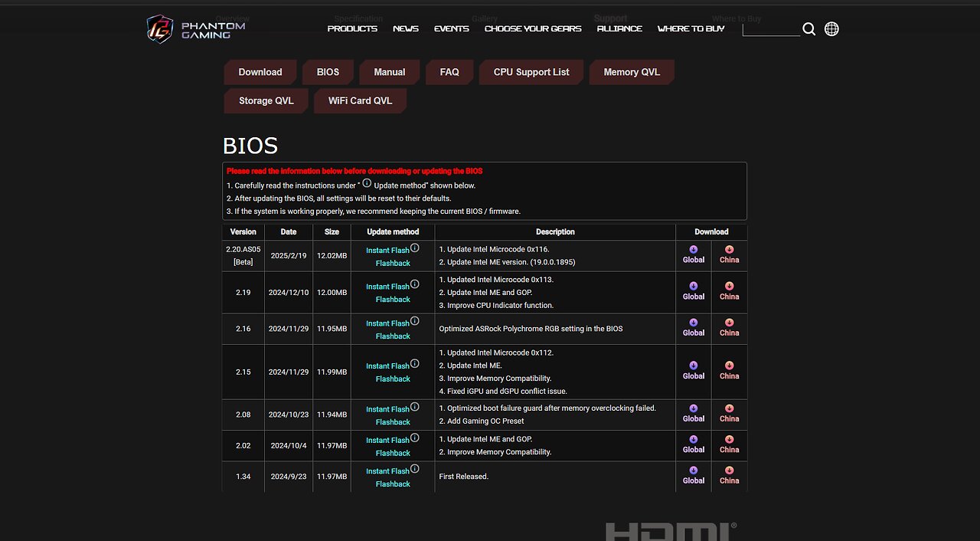Download BIOS 2.19 from Global server
980x541 pixels.
pyautogui.click(x=694, y=291)
